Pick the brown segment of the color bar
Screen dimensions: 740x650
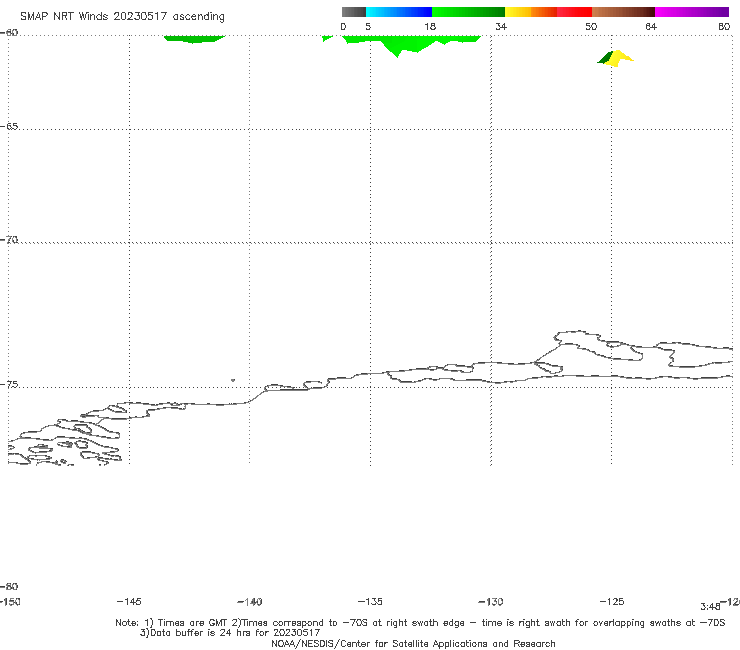pyautogui.click(x=623, y=12)
